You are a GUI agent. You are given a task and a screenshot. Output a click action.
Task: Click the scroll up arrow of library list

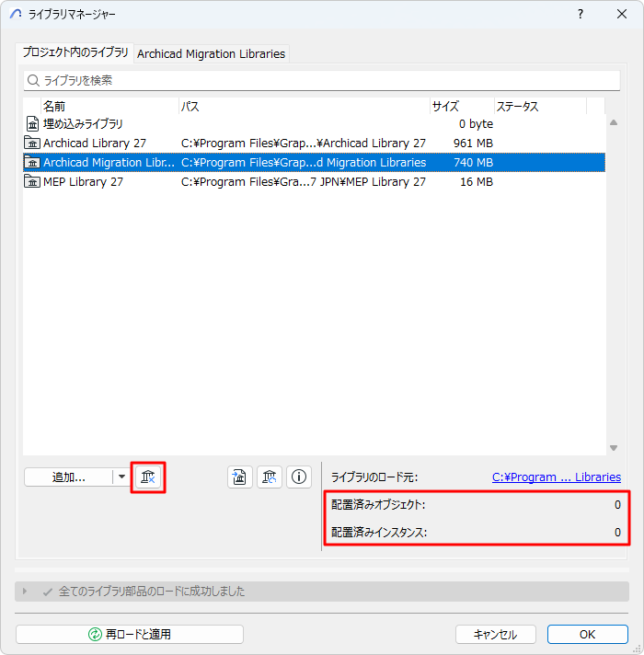[614, 123]
